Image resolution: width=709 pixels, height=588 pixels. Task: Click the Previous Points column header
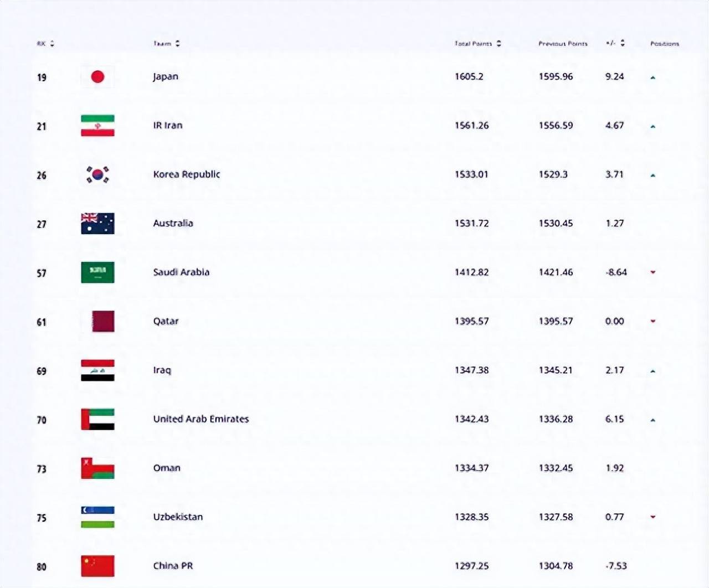point(563,43)
